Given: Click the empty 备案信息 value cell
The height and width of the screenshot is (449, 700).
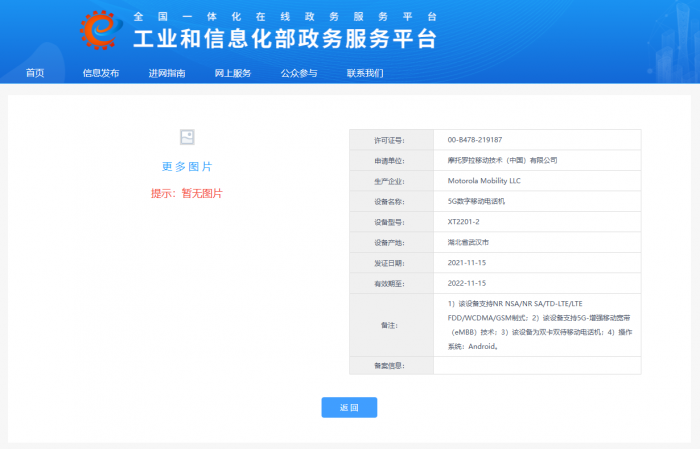Looking at the screenshot, I should (x=537, y=365).
